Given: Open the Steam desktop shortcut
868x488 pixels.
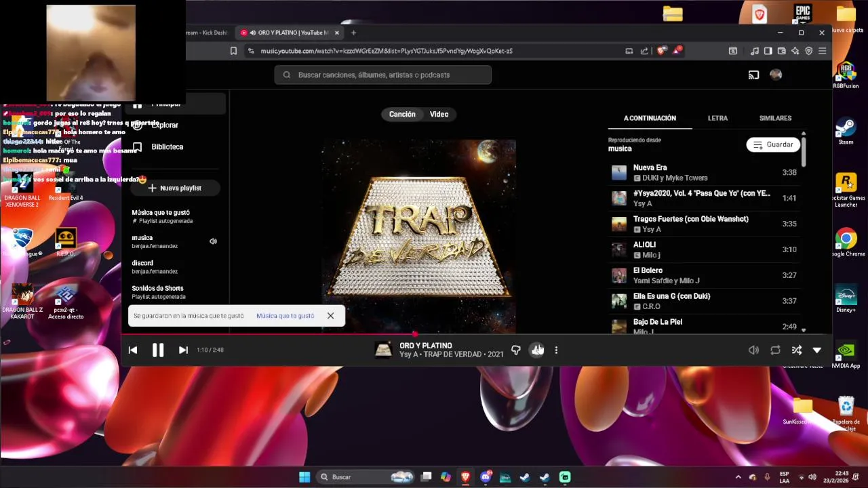Looking at the screenshot, I should pos(846,131).
